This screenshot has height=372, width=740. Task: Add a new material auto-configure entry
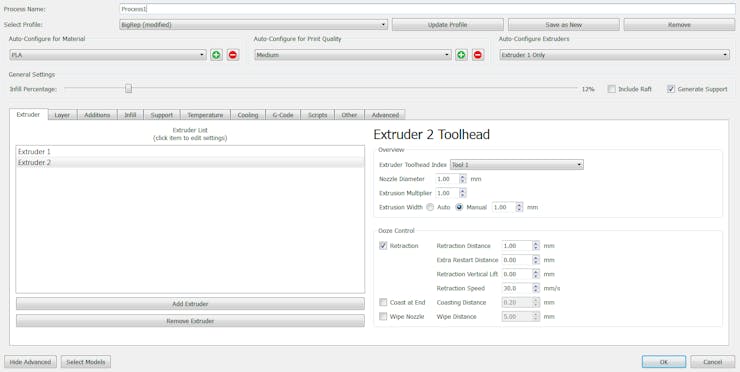tap(216, 55)
